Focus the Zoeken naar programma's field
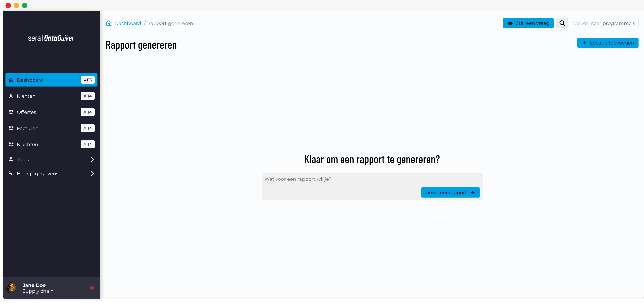The image size is (644, 303). click(x=603, y=23)
